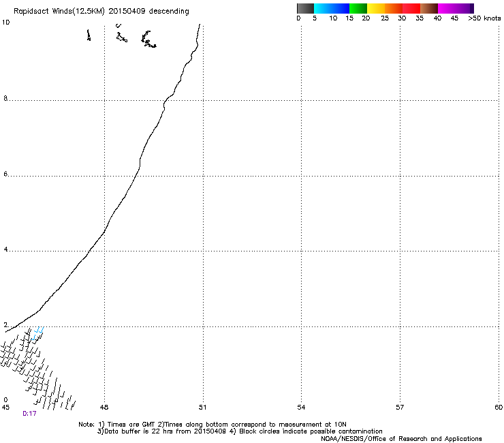
Task: Click the largest island outline near 10N
Action: pyautogui.click(x=148, y=40)
